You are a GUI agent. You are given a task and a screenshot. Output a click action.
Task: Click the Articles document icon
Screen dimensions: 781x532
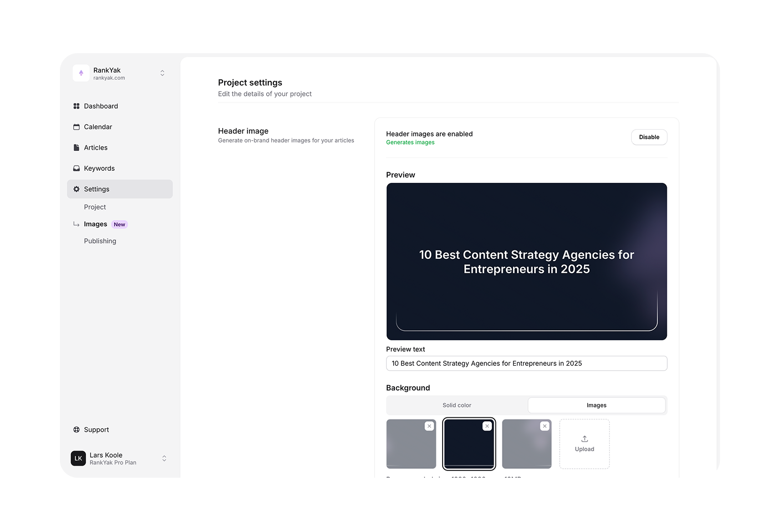(77, 148)
